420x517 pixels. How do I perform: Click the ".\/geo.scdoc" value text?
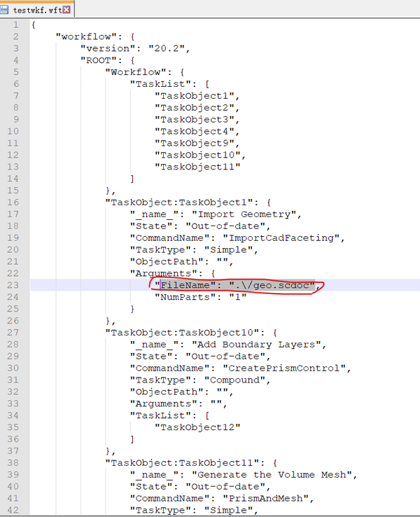click(x=272, y=285)
